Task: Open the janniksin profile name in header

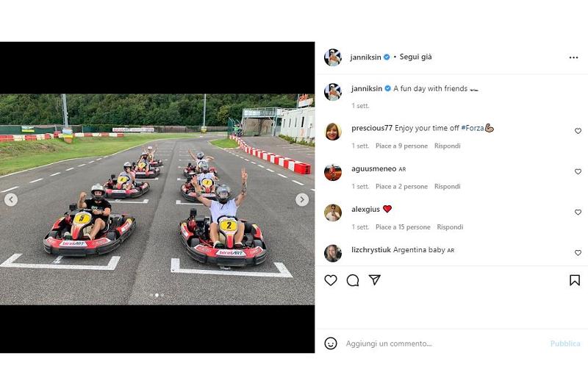Action: click(x=365, y=57)
